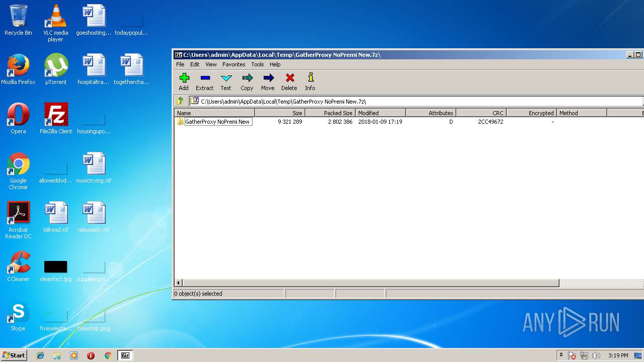Image resolution: width=644 pixels, height=362 pixels.
Task: Click the 7-Zip taskbar button
Action: coord(125,355)
